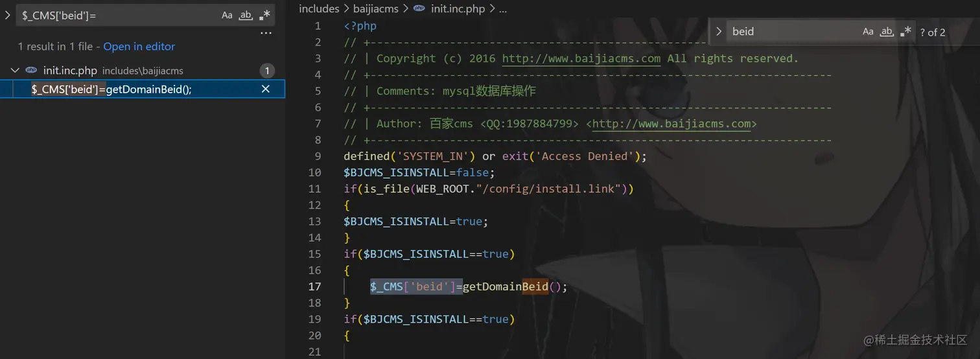Toggle Match Case in the editor find widget

point(868,32)
